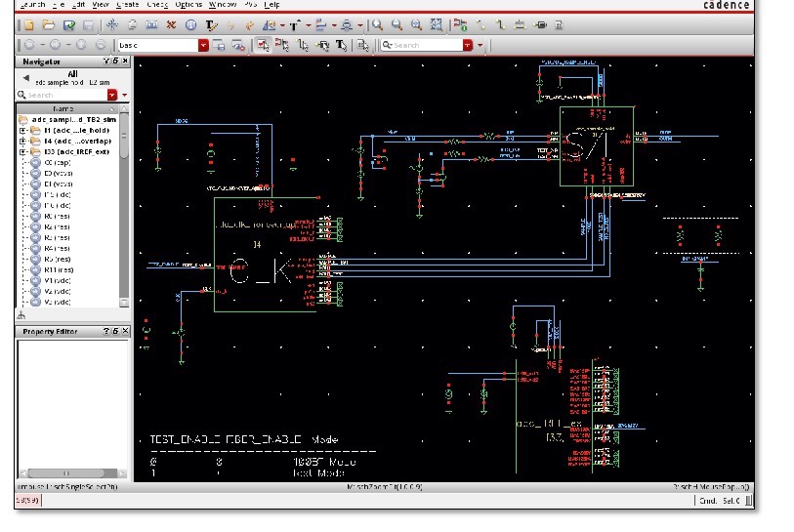This screenshot has width=794, height=532.
Task: Select the narrow Create Wire tool
Action: [481, 24]
